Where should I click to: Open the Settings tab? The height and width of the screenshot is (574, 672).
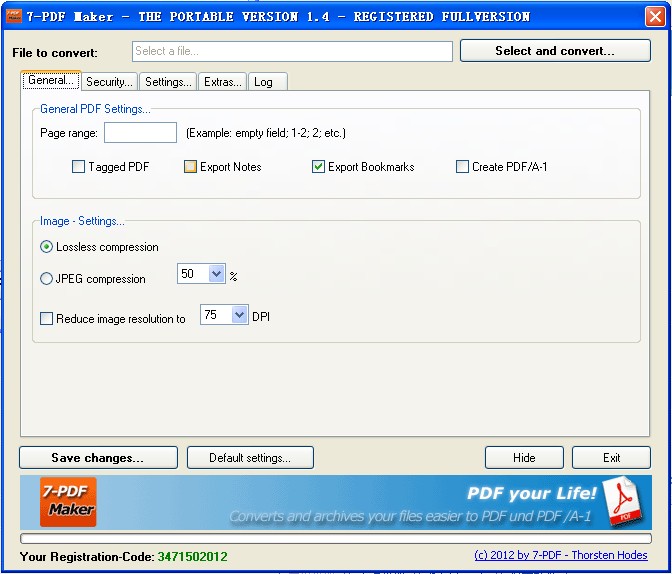point(168,81)
